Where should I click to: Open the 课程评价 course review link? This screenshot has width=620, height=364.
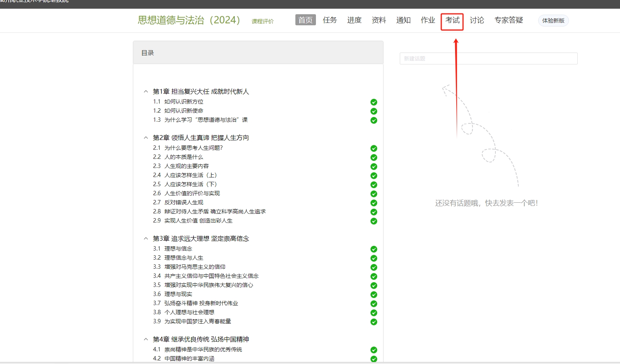point(263,21)
